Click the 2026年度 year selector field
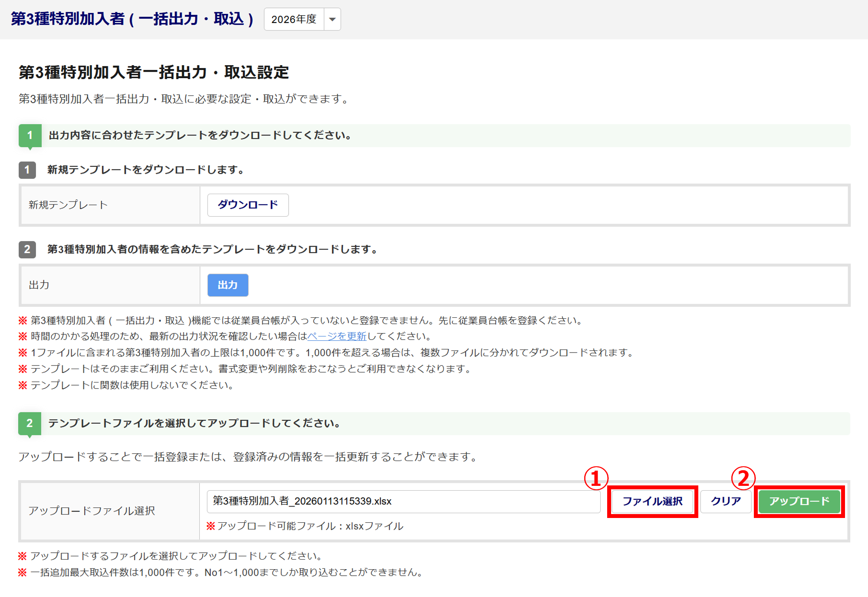 (x=294, y=20)
